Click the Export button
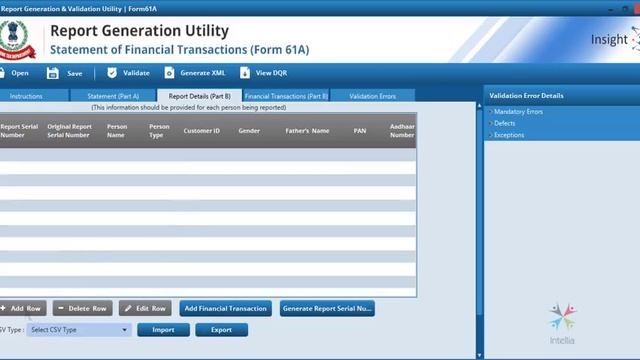The width and height of the screenshot is (640, 360). (x=221, y=330)
